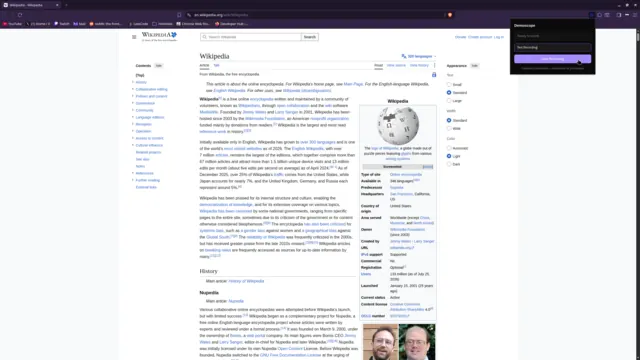
Task: Open the LeetCode bookmark
Action: point(139,24)
